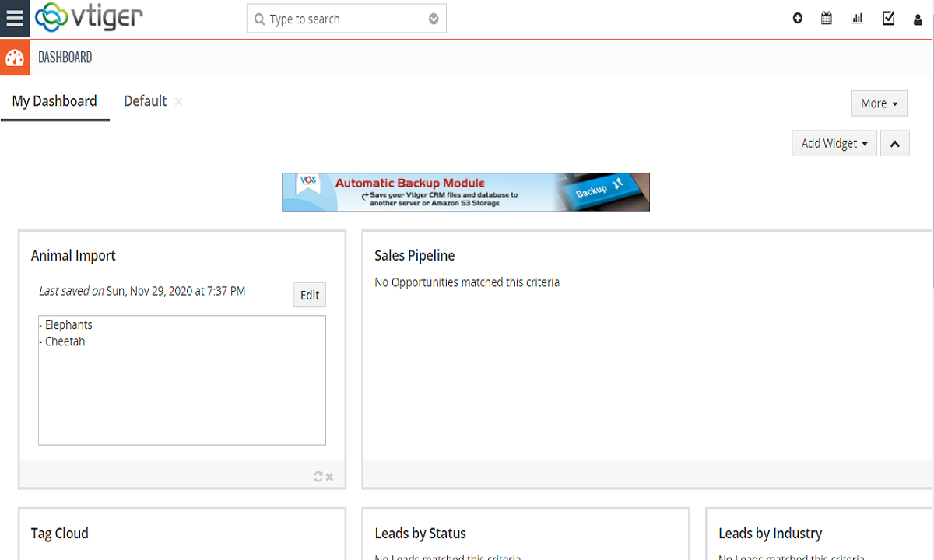
Task: Click the Quick Create plus icon
Action: [797, 19]
